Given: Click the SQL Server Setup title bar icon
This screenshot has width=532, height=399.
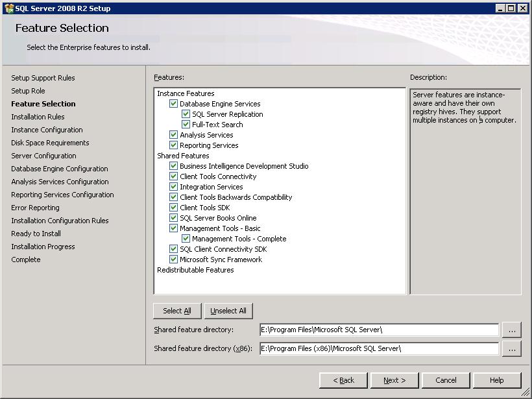Looking at the screenshot, I should [x=8, y=8].
